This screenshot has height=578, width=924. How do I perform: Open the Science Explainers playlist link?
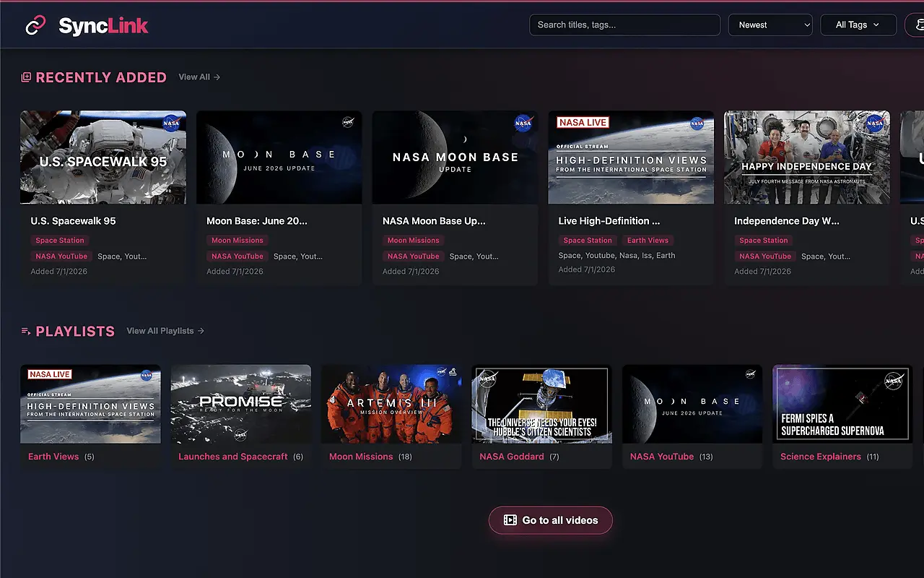tap(821, 457)
